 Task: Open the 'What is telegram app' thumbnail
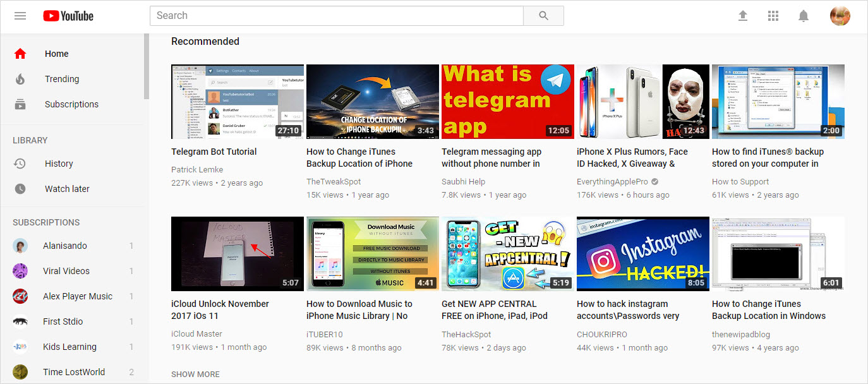(508, 102)
